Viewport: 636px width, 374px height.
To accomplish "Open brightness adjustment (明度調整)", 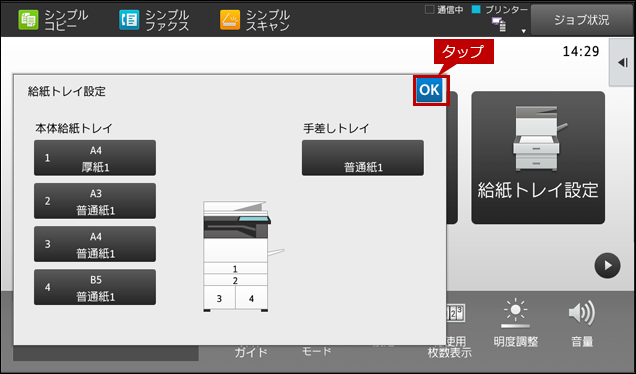I will click(516, 324).
